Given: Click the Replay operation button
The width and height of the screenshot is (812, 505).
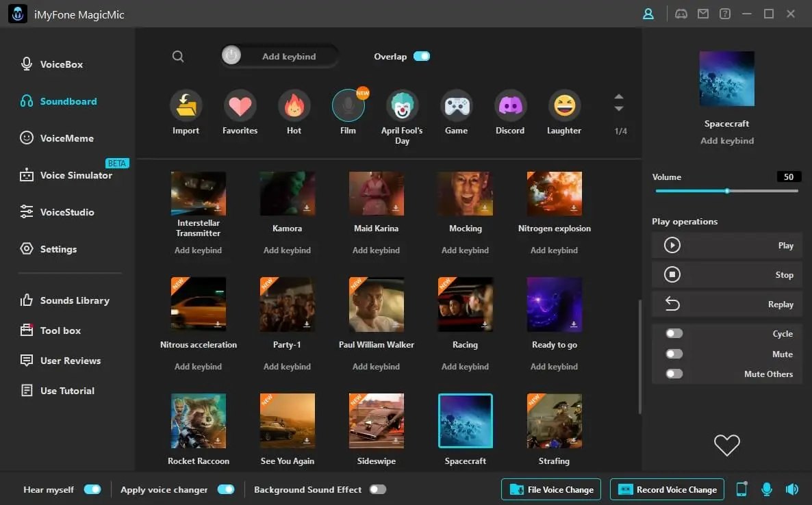Looking at the screenshot, I should (x=726, y=305).
